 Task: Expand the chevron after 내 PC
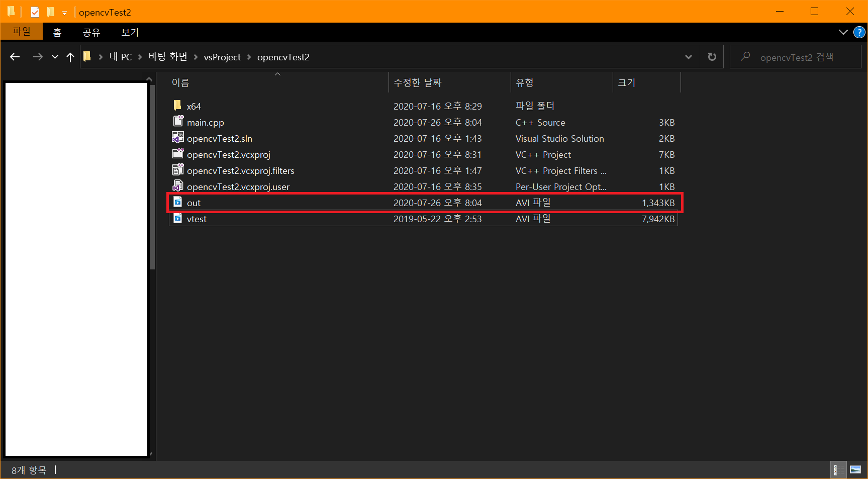[140, 57]
